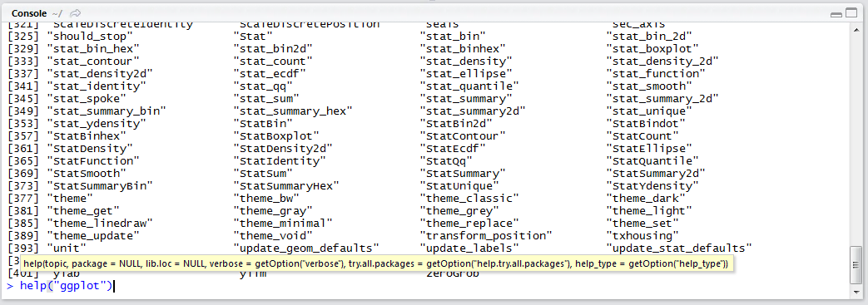868x305 pixels.
Task: Click the "theme_get" entry
Action: click(x=83, y=210)
